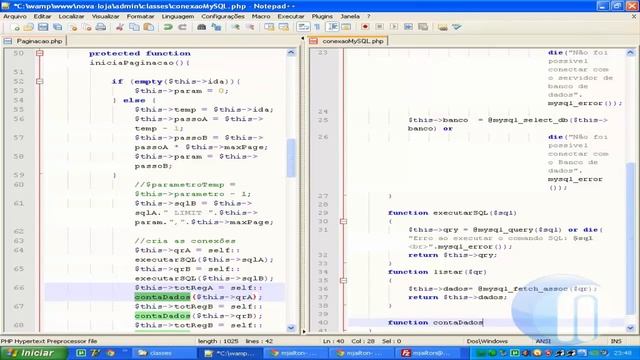
Task: Open the Executar menu
Action: coord(291,16)
